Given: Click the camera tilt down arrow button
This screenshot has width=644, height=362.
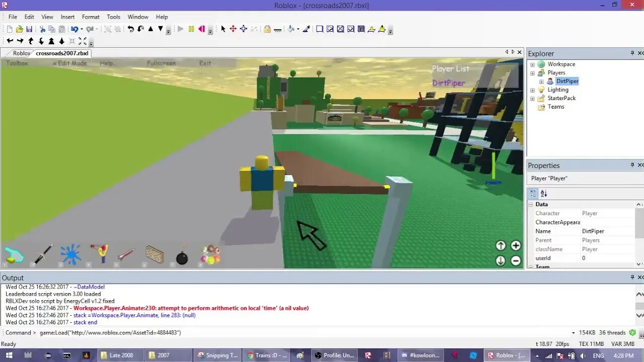Looking at the screenshot, I should tap(501, 260).
